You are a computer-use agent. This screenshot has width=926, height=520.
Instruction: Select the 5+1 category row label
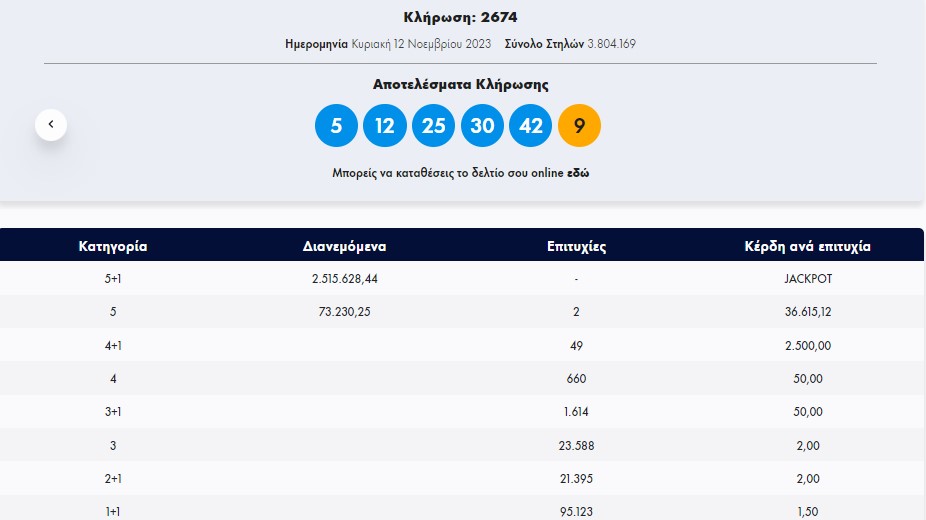(x=113, y=279)
